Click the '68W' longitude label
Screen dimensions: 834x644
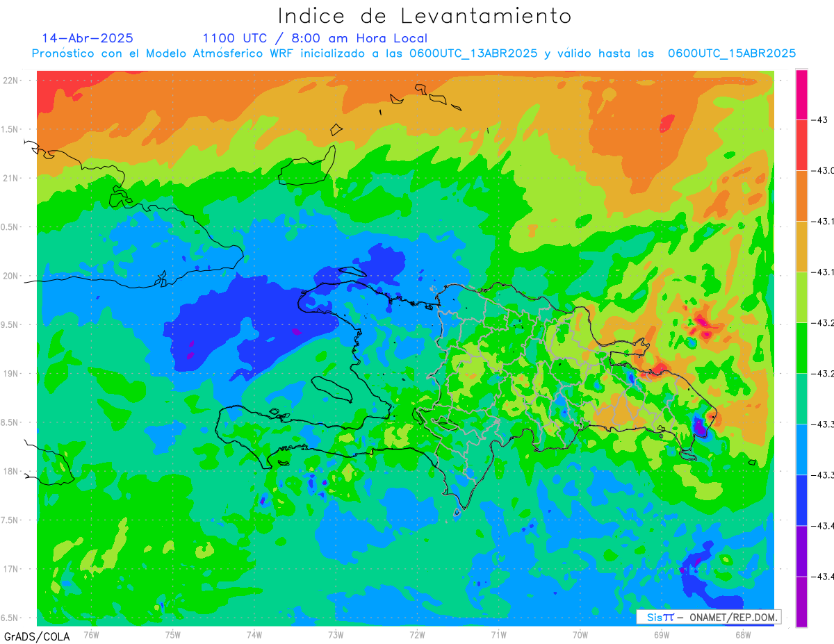[x=743, y=634]
